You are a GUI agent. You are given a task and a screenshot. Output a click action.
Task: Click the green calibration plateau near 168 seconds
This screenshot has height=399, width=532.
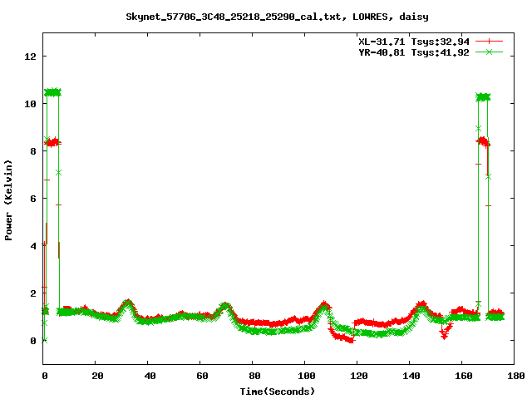483,97
